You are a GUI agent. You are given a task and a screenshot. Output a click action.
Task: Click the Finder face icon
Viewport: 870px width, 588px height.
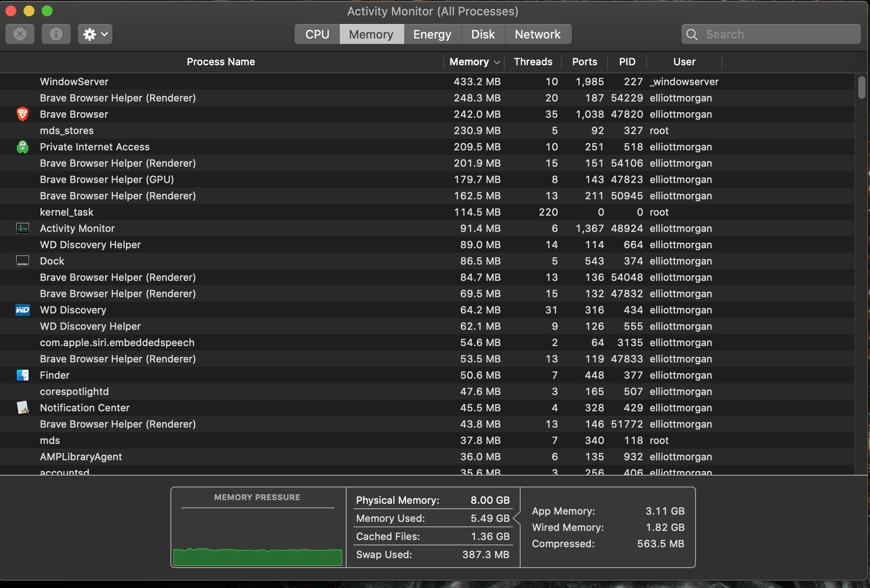tap(23, 375)
